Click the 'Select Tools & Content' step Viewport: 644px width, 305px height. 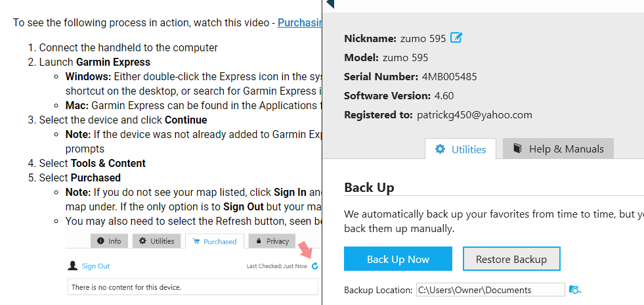[x=93, y=163]
